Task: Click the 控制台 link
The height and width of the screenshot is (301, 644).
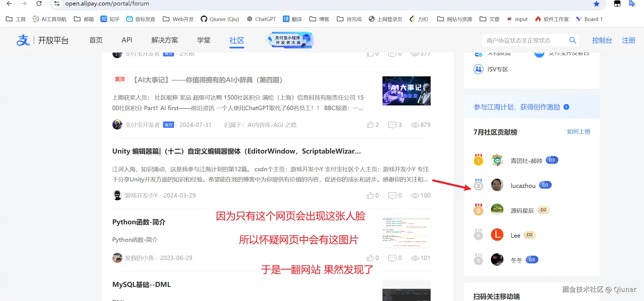Action: (602, 40)
